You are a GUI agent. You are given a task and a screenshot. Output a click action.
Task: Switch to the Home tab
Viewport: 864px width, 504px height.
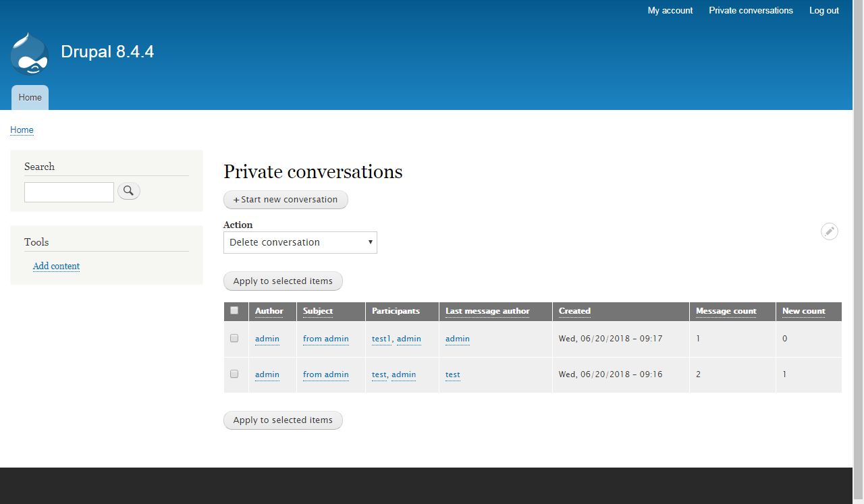point(29,97)
